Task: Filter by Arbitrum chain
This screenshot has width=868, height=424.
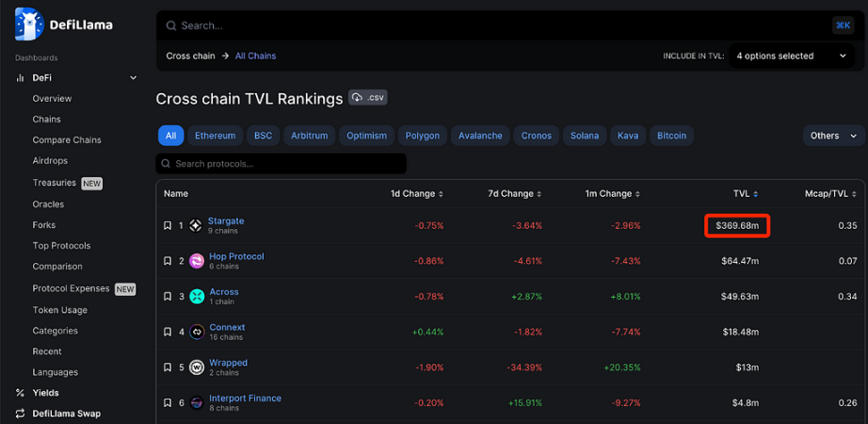Action: (310, 136)
